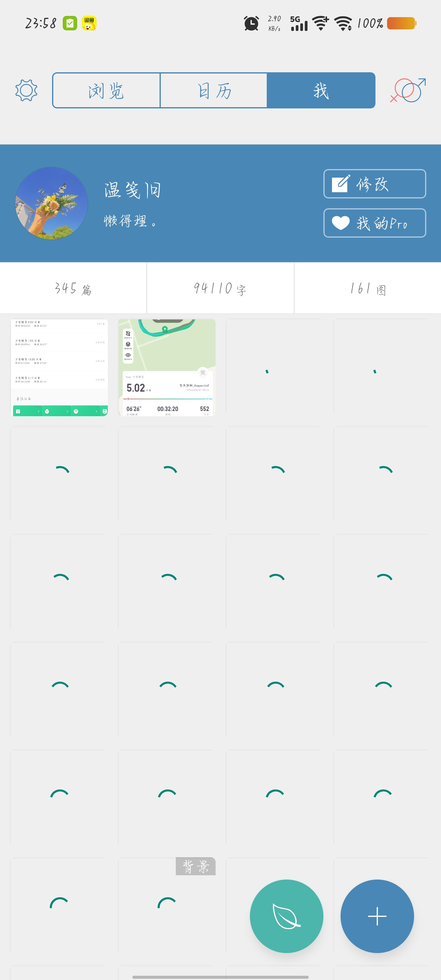This screenshot has height=980, width=441.
Task: Switch to the 日历 tab
Action: point(213,91)
